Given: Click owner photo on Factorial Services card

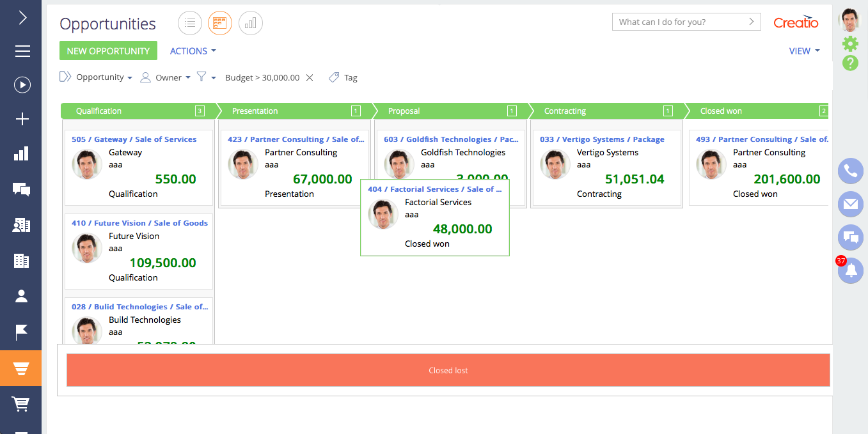Looking at the screenshot, I should [383, 214].
